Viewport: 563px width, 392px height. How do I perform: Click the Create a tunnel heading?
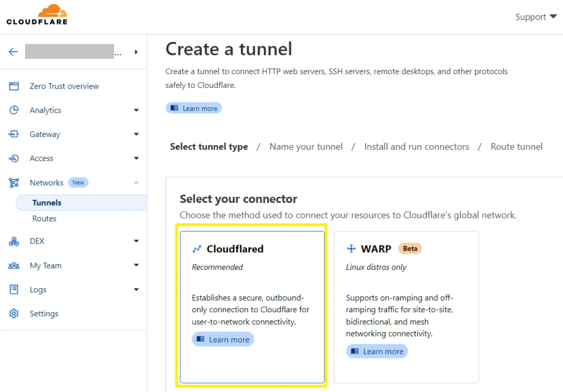(x=229, y=49)
